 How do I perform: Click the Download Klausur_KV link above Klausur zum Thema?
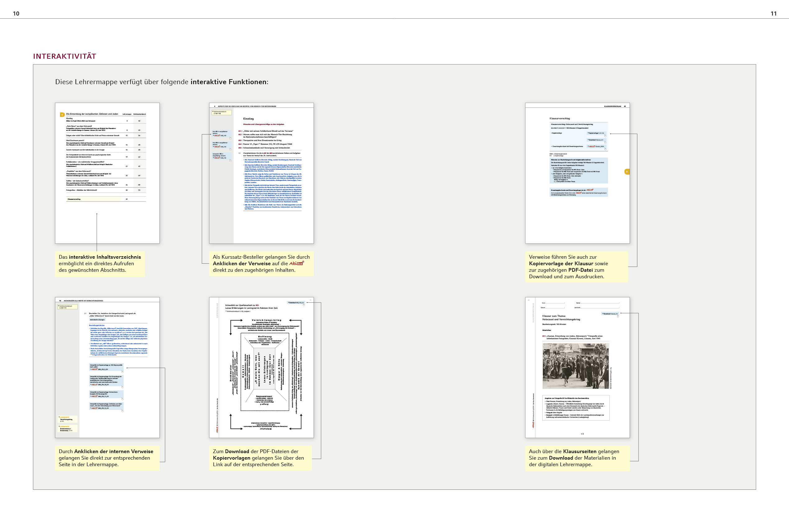(x=610, y=313)
